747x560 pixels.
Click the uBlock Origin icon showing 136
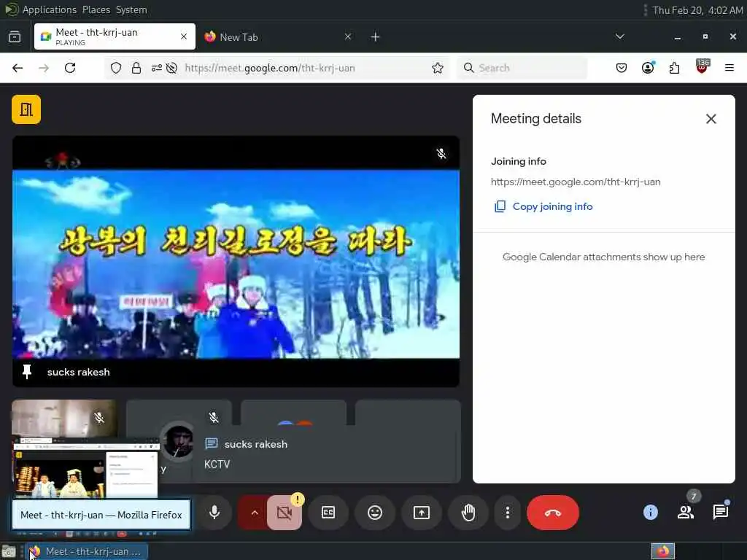702,66
